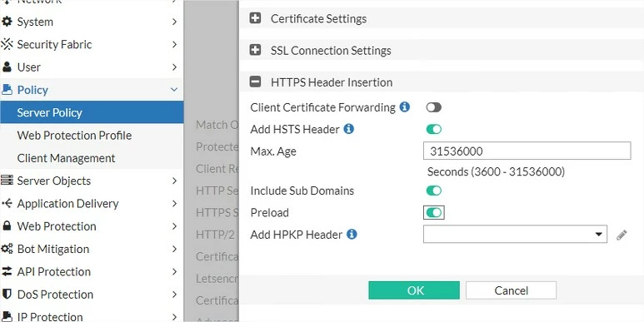Open the System menu label
Viewport: 644px width, 322px height.
(35, 22)
